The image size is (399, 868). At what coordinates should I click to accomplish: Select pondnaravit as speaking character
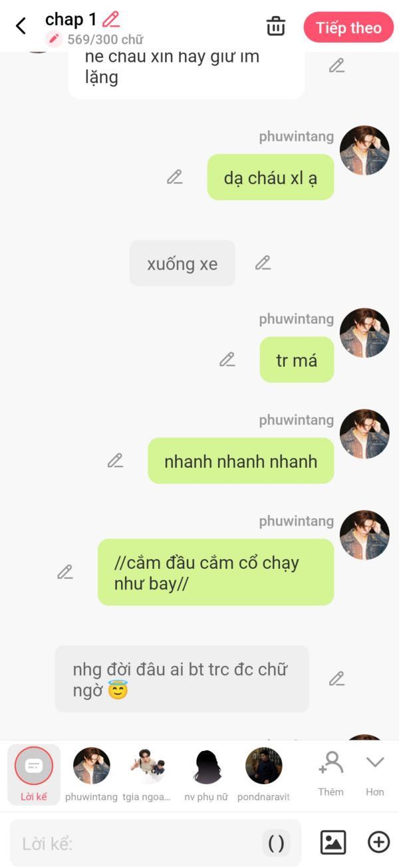click(264, 774)
